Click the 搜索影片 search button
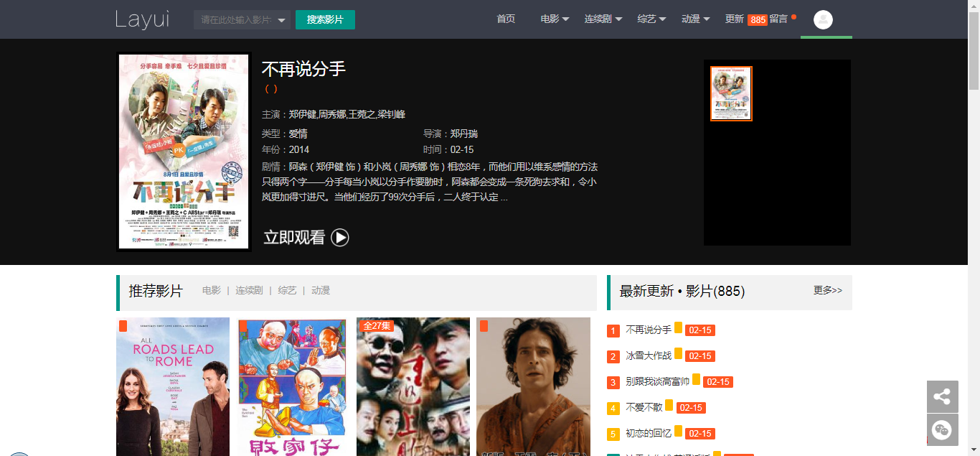This screenshot has height=456, width=980. coord(325,20)
